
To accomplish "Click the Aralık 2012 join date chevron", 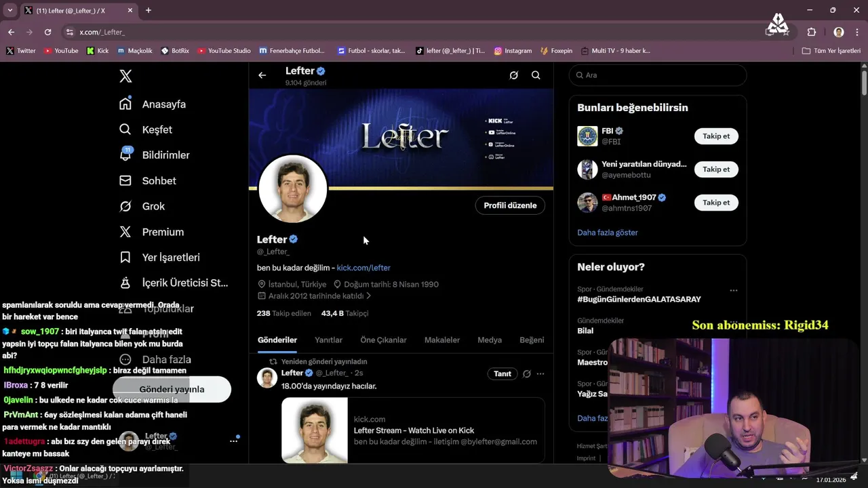I will click(x=369, y=296).
